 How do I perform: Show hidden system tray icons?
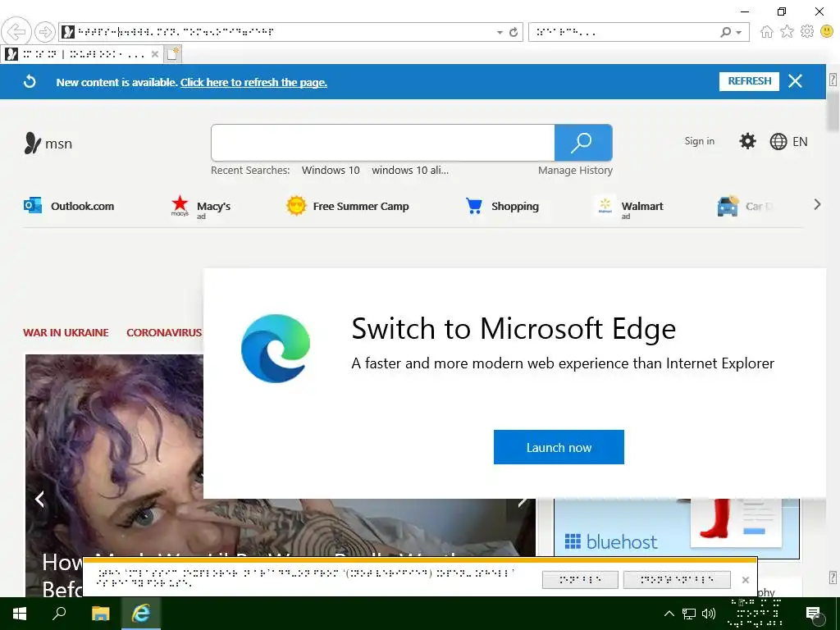tap(669, 614)
